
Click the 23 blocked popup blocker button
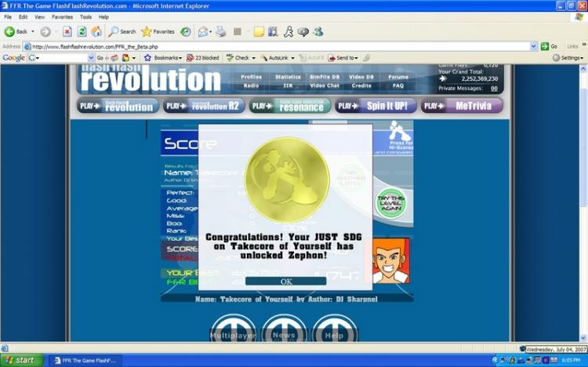pyautogui.click(x=203, y=58)
